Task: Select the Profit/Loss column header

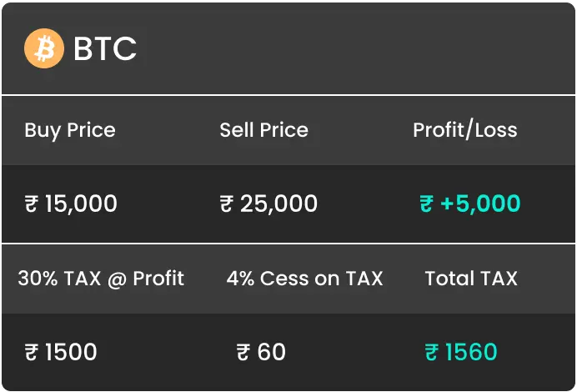Action: pyautogui.click(x=464, y=130)
